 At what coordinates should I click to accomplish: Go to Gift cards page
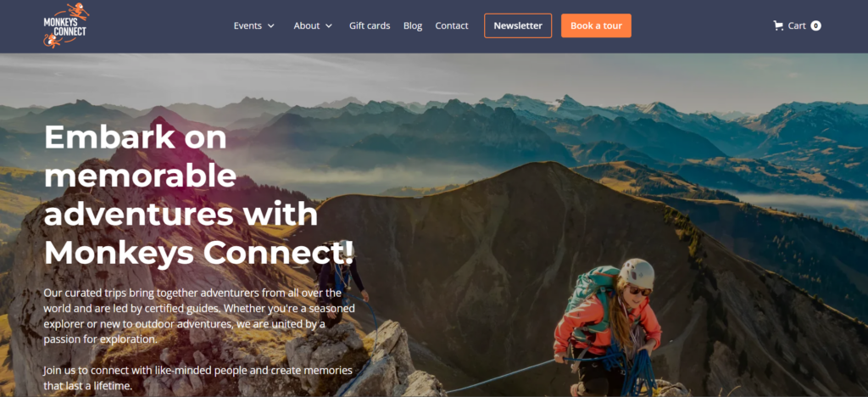tap(370, 25)
